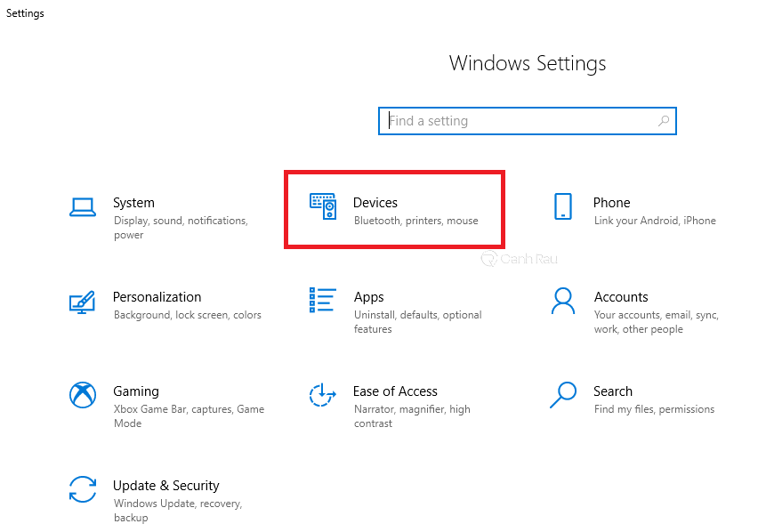The image size is (758, 532).
Task: Click the Apps list icon
Action: click(322, 301)
